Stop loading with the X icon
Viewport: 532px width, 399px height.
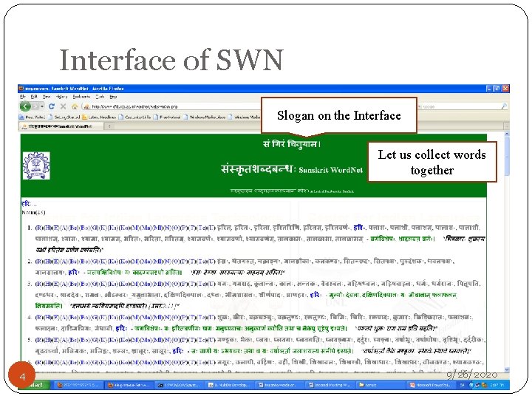point(63,106)
